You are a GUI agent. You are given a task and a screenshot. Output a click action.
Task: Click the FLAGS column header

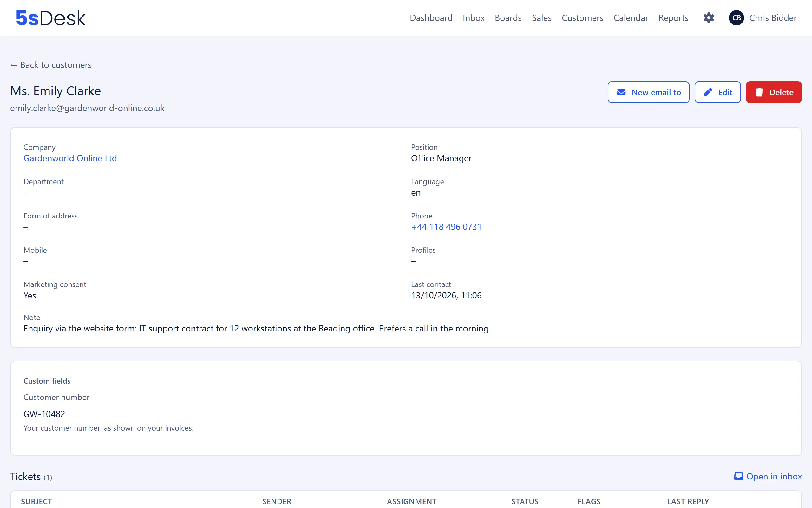[x=589, y=501]
